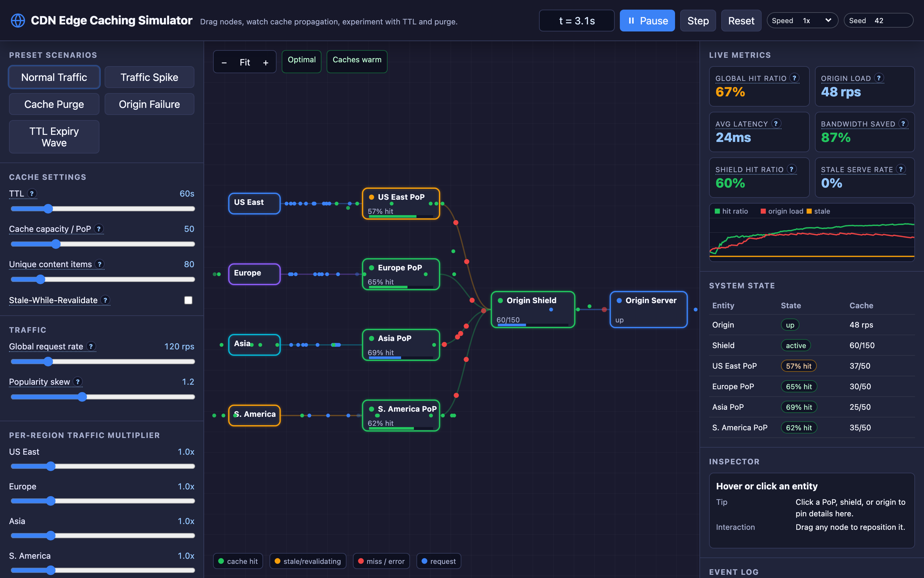924x578 pixels.
Task: Click Shield Hit Ratio help icon
Action: 791,169
